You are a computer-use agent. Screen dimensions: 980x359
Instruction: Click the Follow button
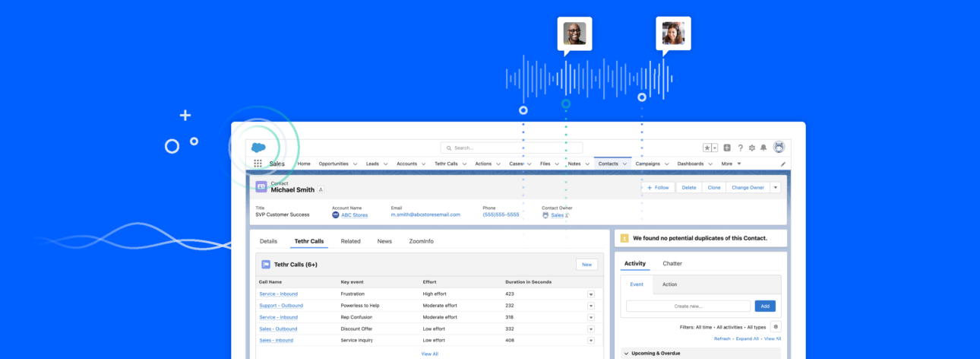click(658, 187)
